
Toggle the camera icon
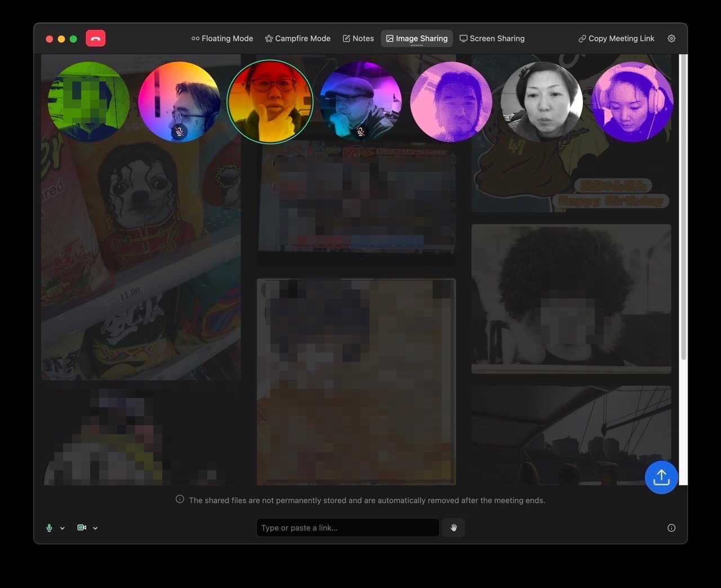pyautogui.click(x=82, y=528)
